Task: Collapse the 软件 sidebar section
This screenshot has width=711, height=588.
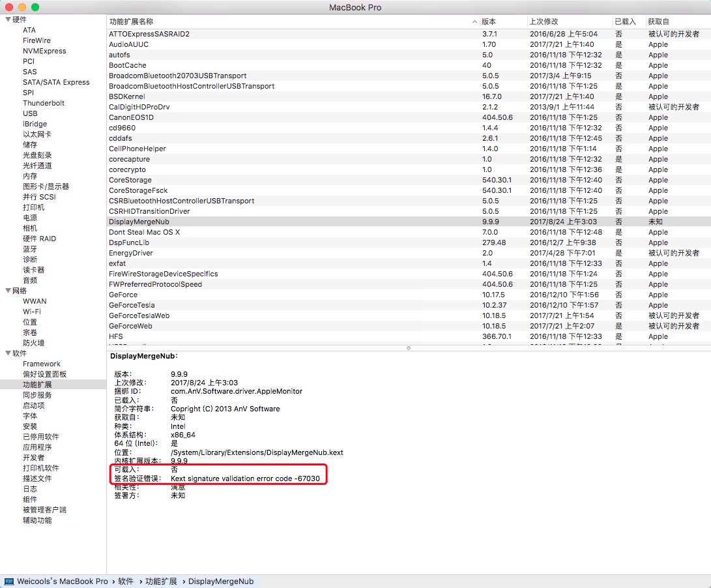Action: 8,353
